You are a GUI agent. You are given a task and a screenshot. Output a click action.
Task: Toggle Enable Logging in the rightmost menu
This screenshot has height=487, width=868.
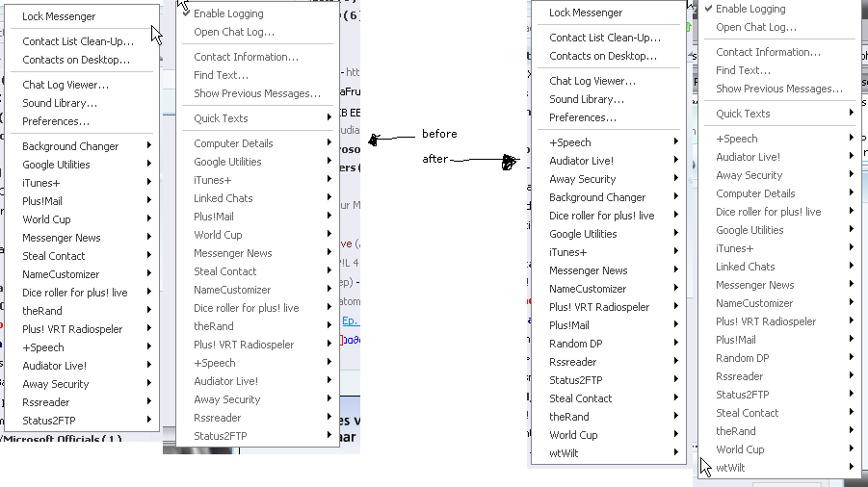click(750, 9)
